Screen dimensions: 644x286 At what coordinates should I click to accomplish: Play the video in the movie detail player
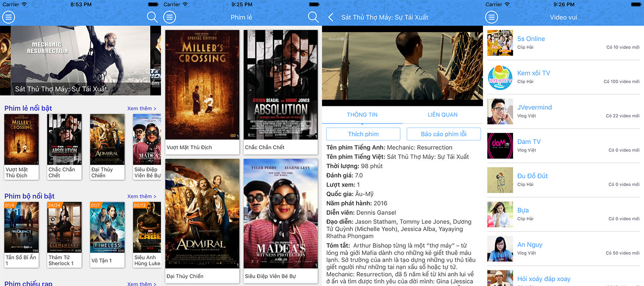click(x=402, y=66)
